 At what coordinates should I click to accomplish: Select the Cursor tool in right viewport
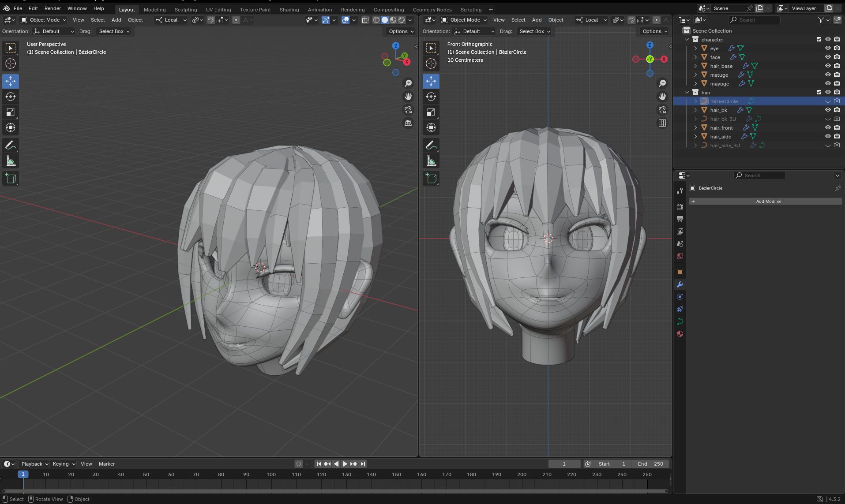(431, 63)
